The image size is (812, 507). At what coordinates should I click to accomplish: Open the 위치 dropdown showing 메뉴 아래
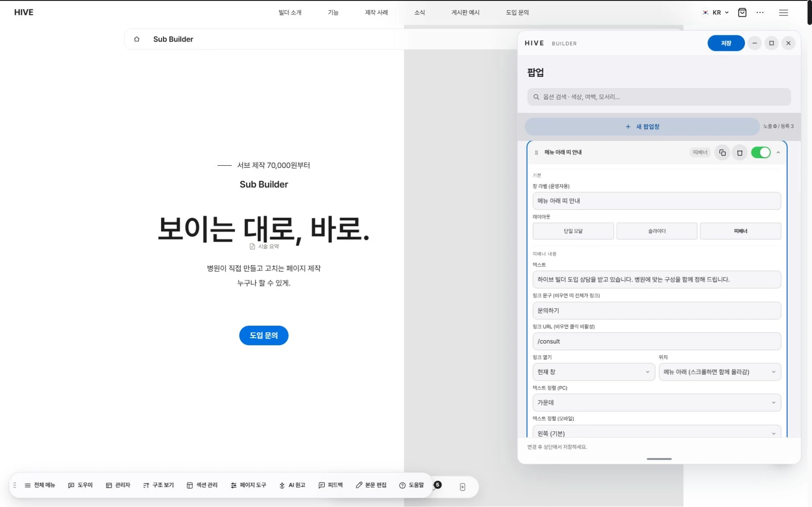720,372
